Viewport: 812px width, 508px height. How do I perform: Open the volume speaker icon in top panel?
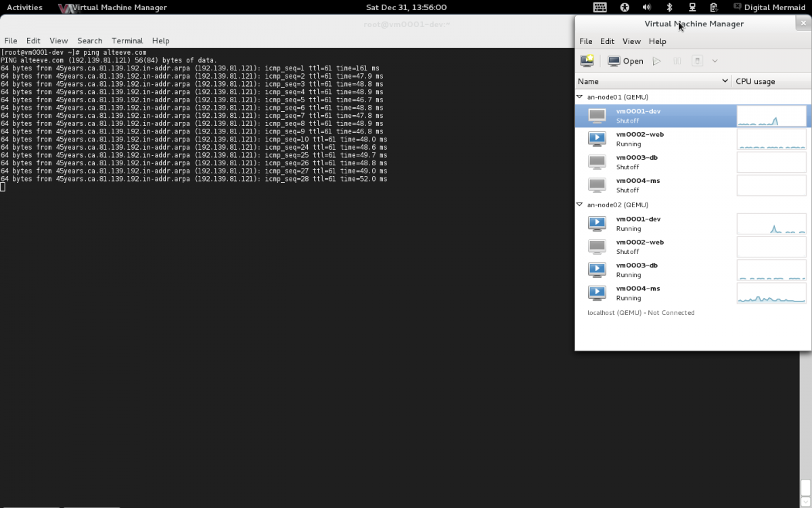(646, 7)
